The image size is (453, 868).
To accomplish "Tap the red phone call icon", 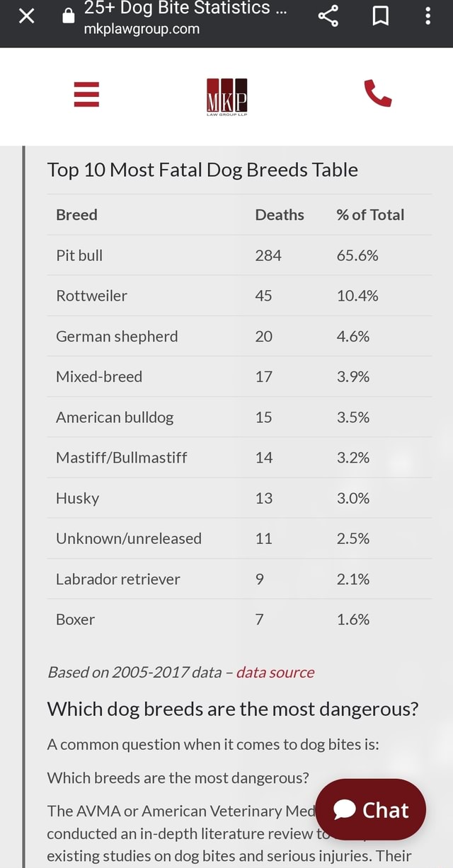I will [377, 96].
